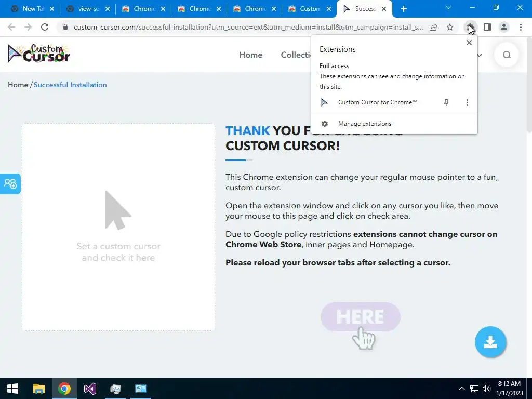Image resolution: width=532 pixels, height=399 pixels.
Task: Open the volume tray icon
Action: pyautogui.click(x=486, y=389)
